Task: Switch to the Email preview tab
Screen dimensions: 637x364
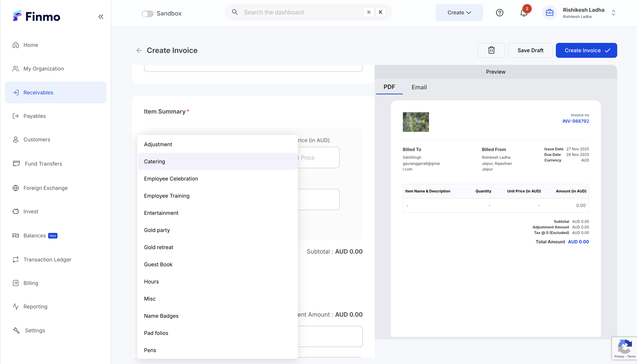Action: (419, 87)
